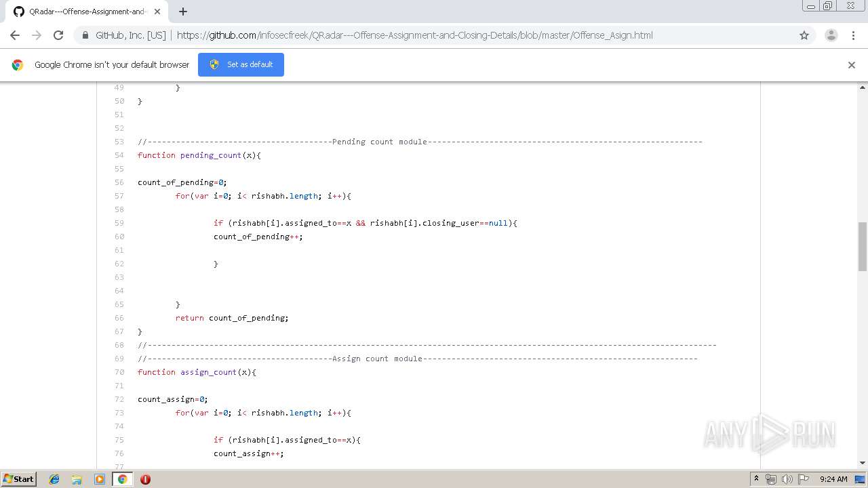This screenshot has height=488, width=868.
Task: Click line number 54
Action: point(119,155)
